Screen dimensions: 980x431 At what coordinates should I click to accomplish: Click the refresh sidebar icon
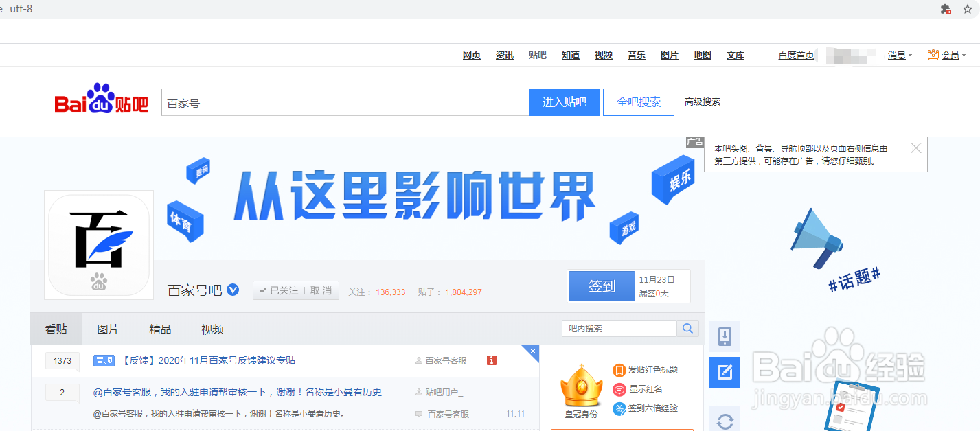[x=725, y=419]
